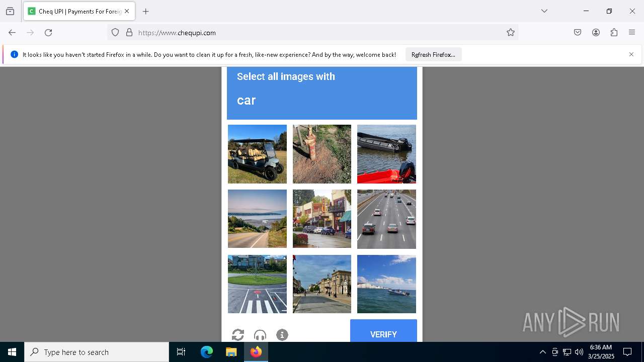Viewport: 644px width, 362px height.
Task: Open captcha help information
Action: point(282,335)
